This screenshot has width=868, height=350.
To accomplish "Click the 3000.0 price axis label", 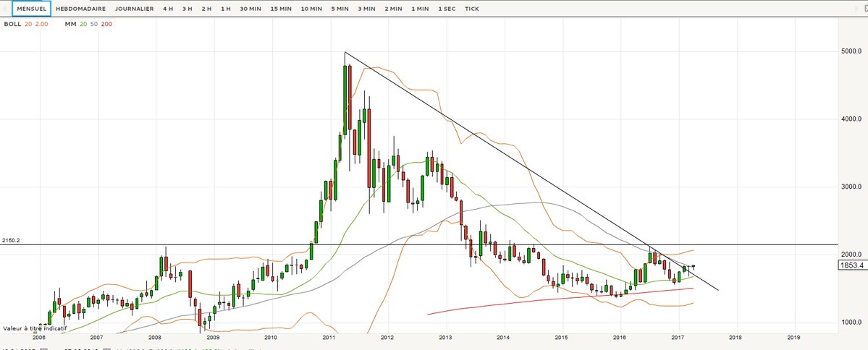I will (x=850, y=187).
